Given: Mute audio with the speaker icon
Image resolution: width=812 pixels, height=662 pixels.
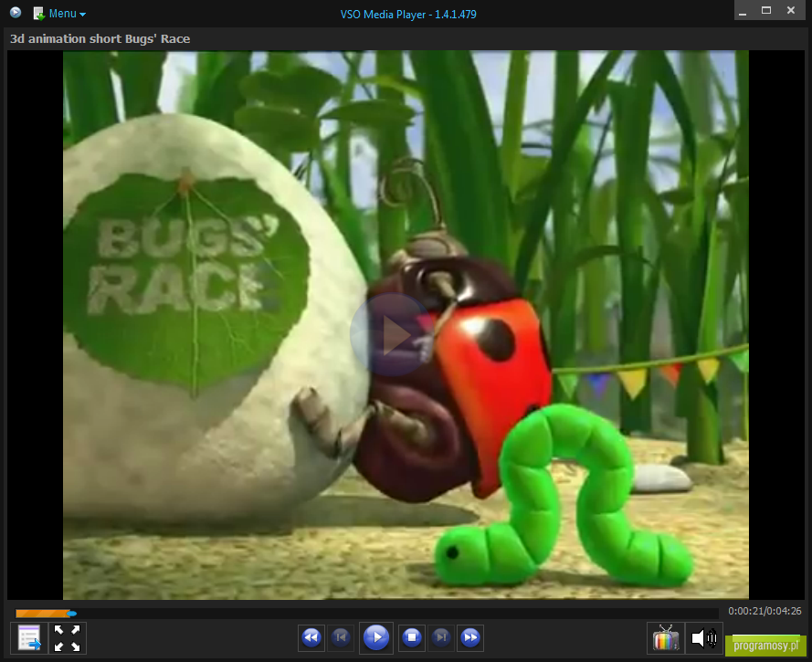Looking at the screenshot, I should tap(704, 638).
